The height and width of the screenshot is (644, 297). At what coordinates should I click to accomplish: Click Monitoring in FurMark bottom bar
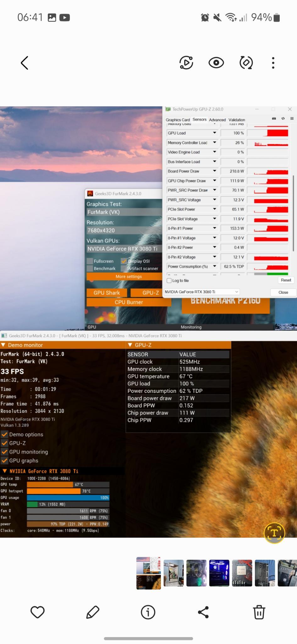tap(191, 327)
